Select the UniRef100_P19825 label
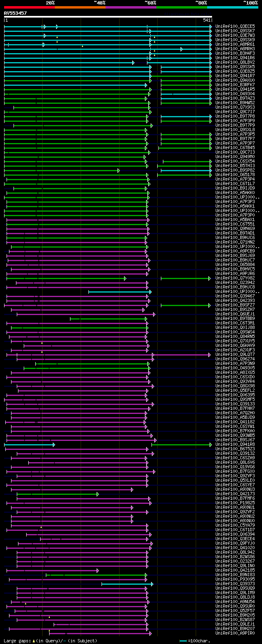The image size is (262, 644). pyautogui.click(x=235, y=503)
